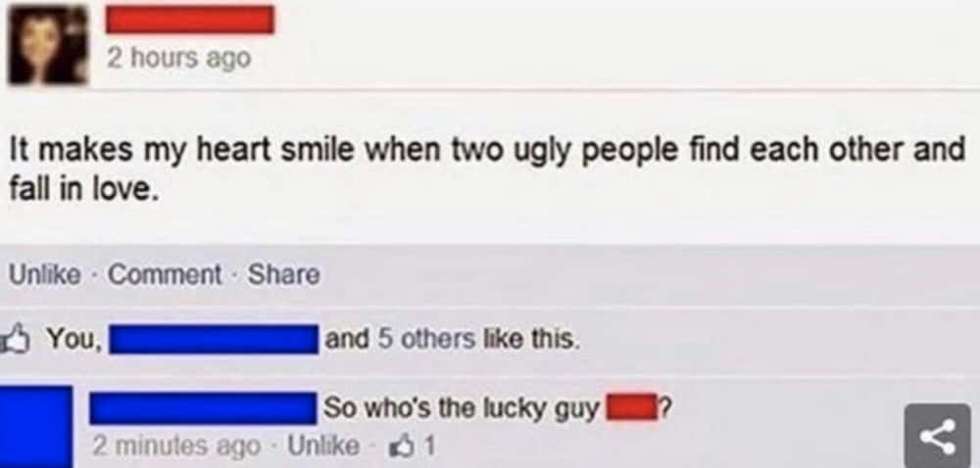980x468 pixels.
Task: Tap the gray share icon button
Action: point(938,436)
